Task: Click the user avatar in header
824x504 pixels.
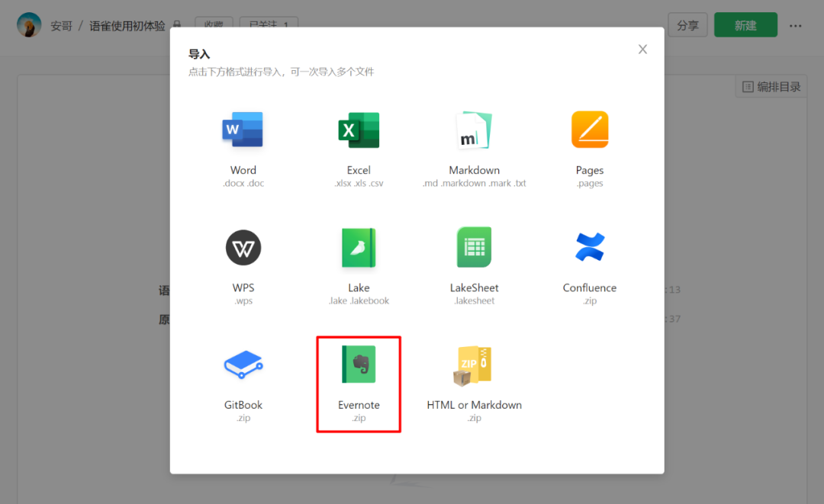Action: click(x=29, y=24)
